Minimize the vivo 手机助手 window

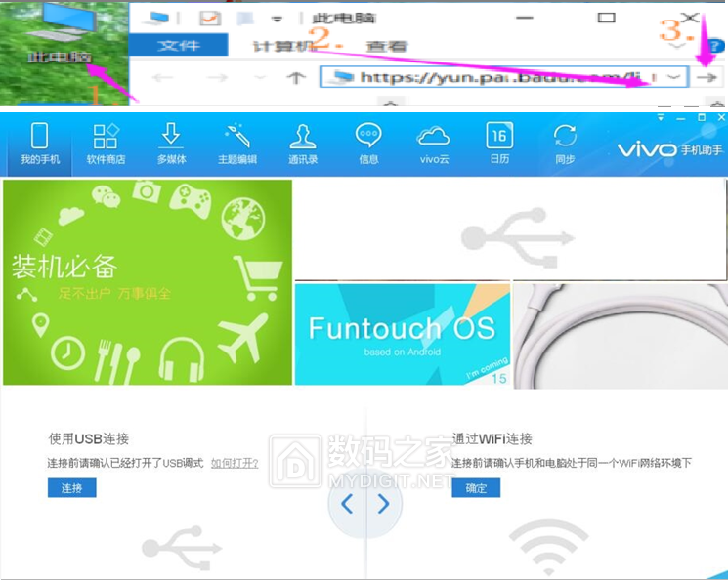(x=681, y=118)
